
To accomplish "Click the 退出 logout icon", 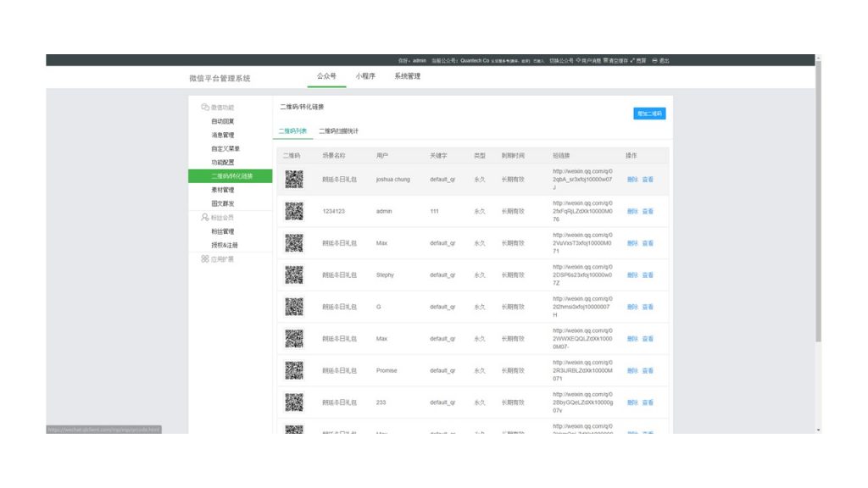I will (655, 60).
